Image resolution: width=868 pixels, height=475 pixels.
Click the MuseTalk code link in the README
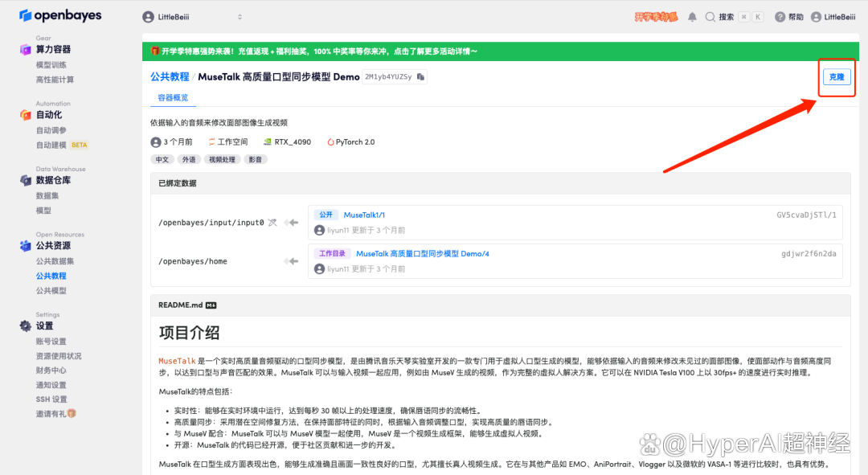[177, 361]
